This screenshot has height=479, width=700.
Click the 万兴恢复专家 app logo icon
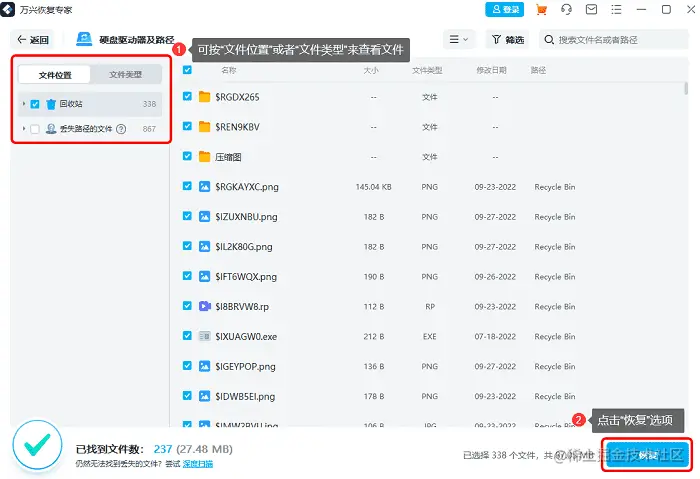tap(8, 9)
